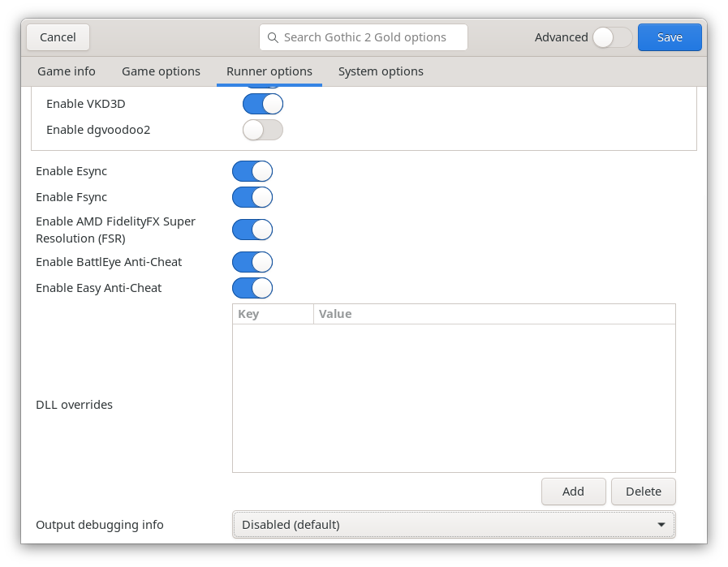This screenshot has height=567, width=728.
Task: Open Output debugging info dropdown
Action: pyautogui.click(x=454, y=525)
